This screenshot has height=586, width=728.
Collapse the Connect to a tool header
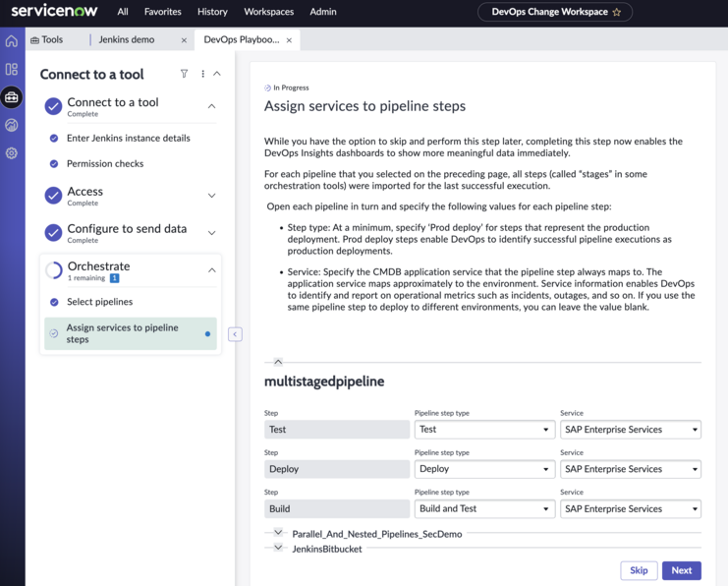click(217, 74)
